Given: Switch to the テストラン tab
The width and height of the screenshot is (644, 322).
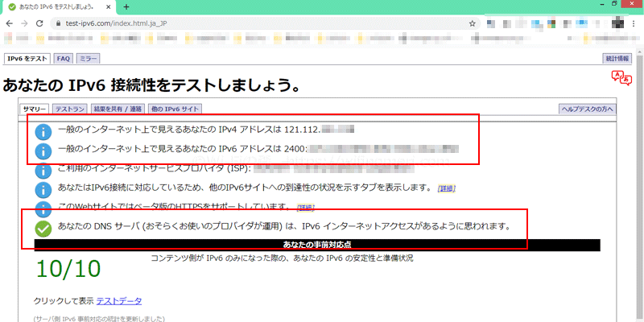Looking at the screenshot, I should click(x=70, y=109).
